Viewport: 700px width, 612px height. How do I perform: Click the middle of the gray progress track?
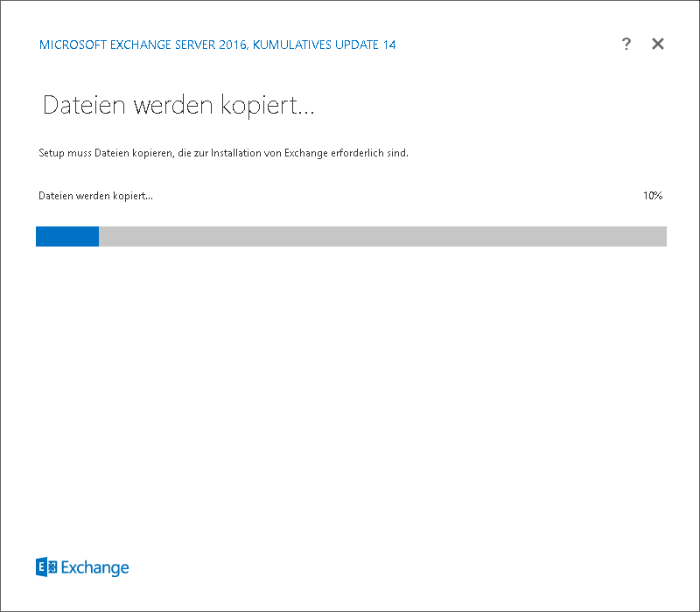(x=382, y=236)
